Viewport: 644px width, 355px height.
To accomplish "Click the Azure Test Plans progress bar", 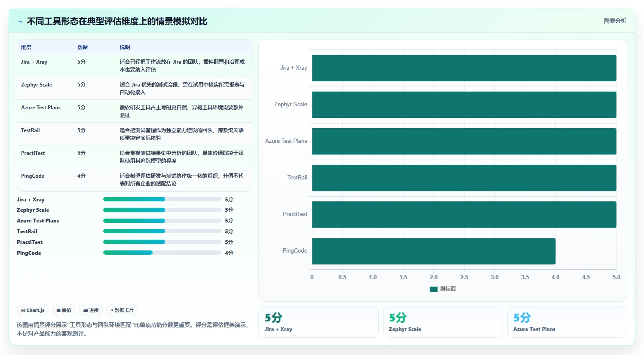I will 162,221.
